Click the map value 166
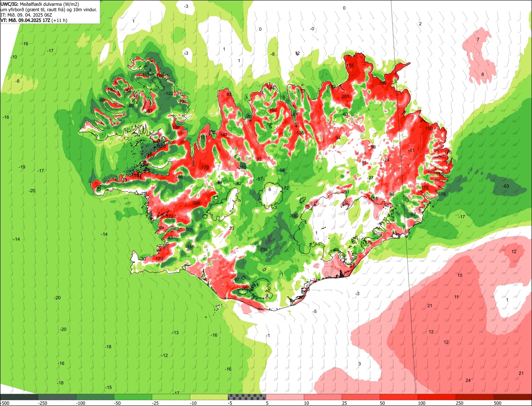The width and height of the screenshot is (532, 406). tap(383, 83)
